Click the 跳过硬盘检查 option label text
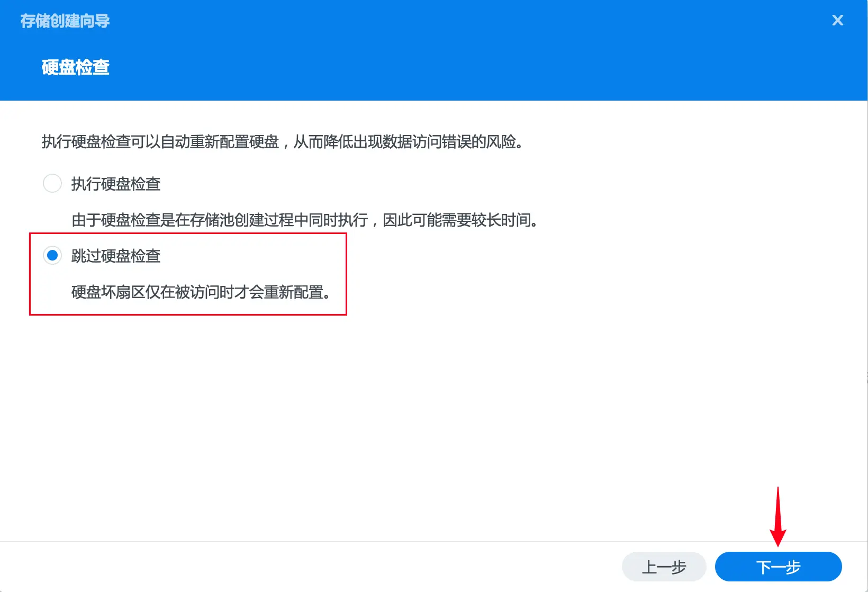Image resolution: width=868 pixels, height=592 pixels. click(116, 256)
